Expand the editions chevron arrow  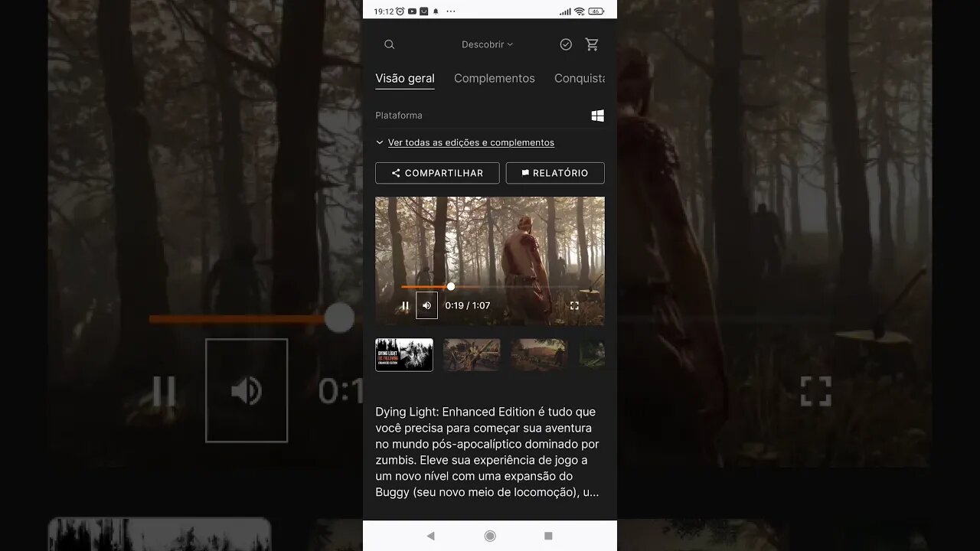click(380, 142)
